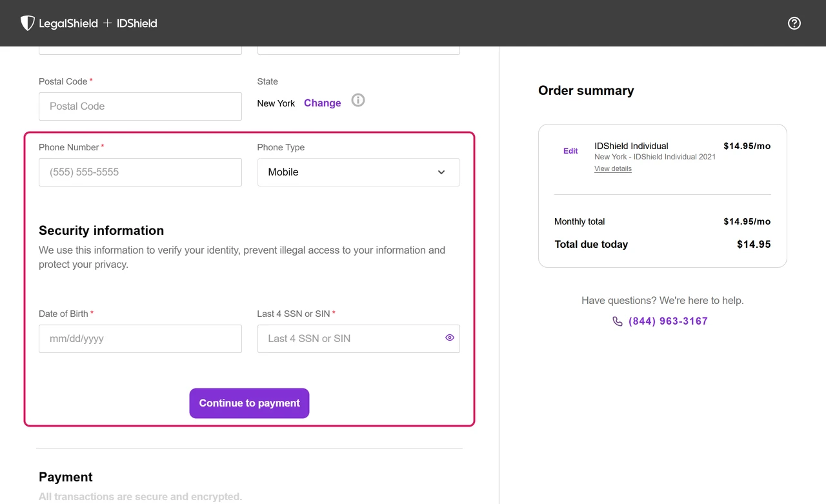Click Continue to payment button
Screen dimensions: 826x504
pyautogui.click(x=249, y=403)
